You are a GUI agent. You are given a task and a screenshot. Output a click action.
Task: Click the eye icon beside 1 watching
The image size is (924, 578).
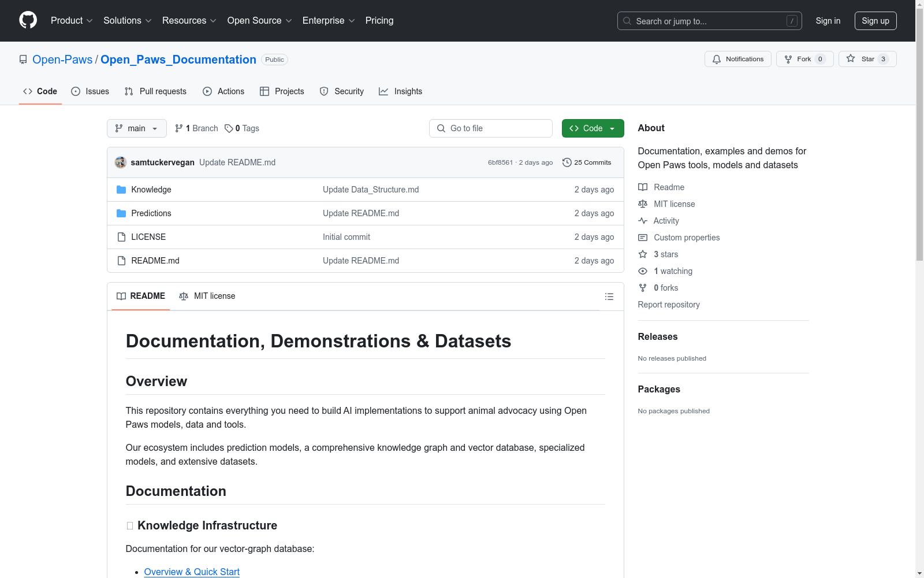[x=643, y=271]
